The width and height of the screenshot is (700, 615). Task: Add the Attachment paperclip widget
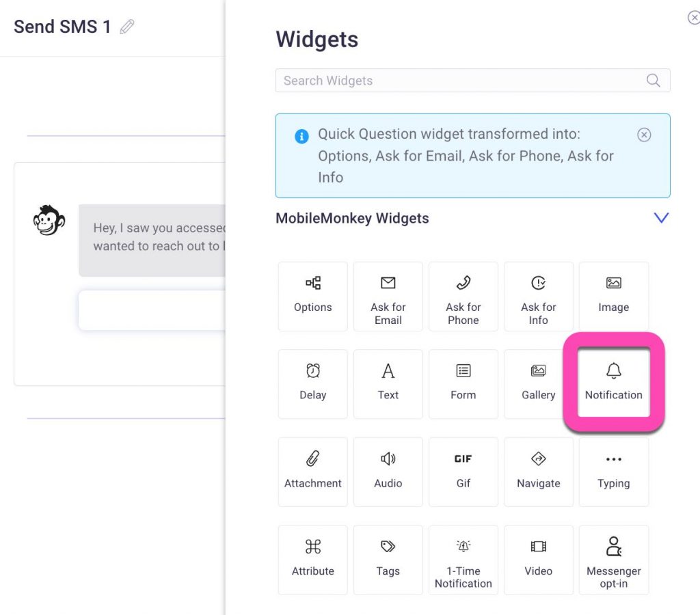[x=313, y=471]
